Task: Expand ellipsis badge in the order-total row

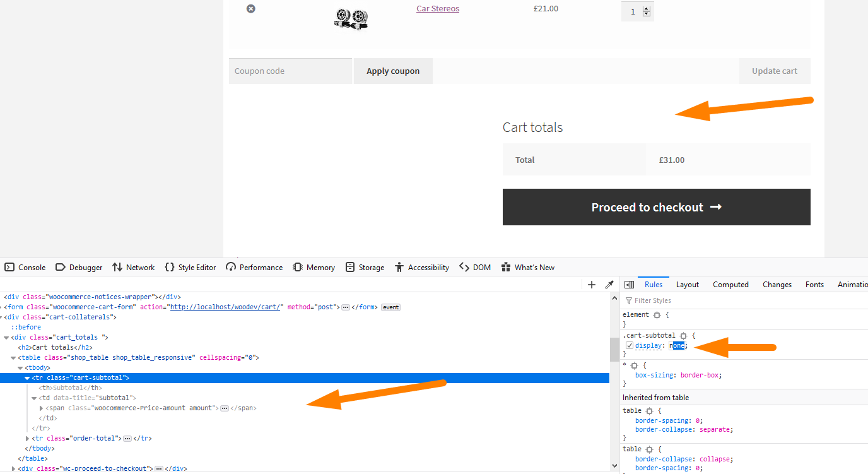Action: [127, 439]
